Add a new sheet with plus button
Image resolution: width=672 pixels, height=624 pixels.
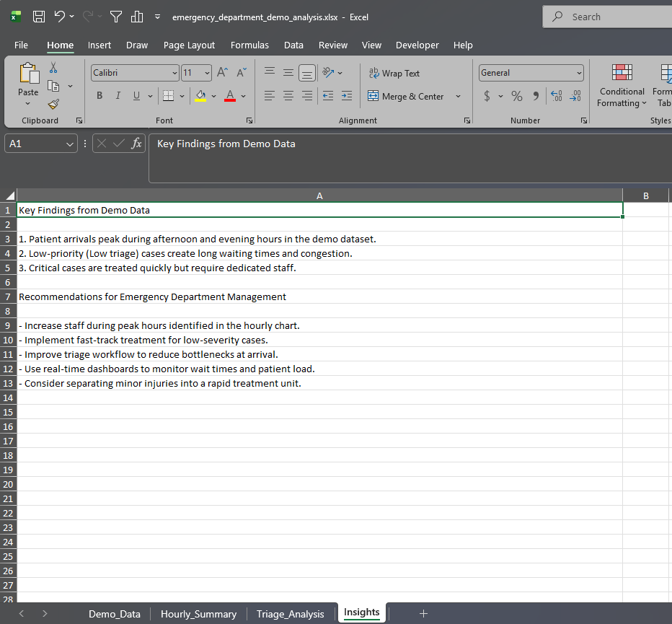(x=423, y=613)
